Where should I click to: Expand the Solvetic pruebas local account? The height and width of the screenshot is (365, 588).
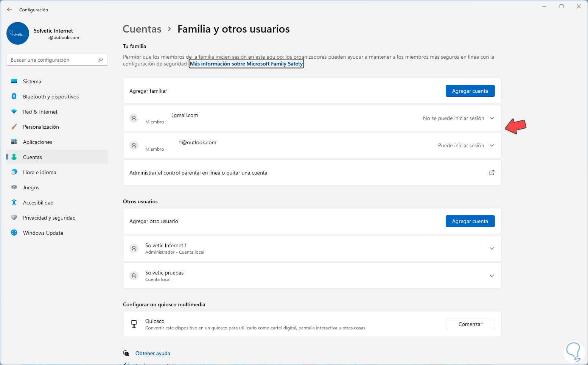click(492, 276)
